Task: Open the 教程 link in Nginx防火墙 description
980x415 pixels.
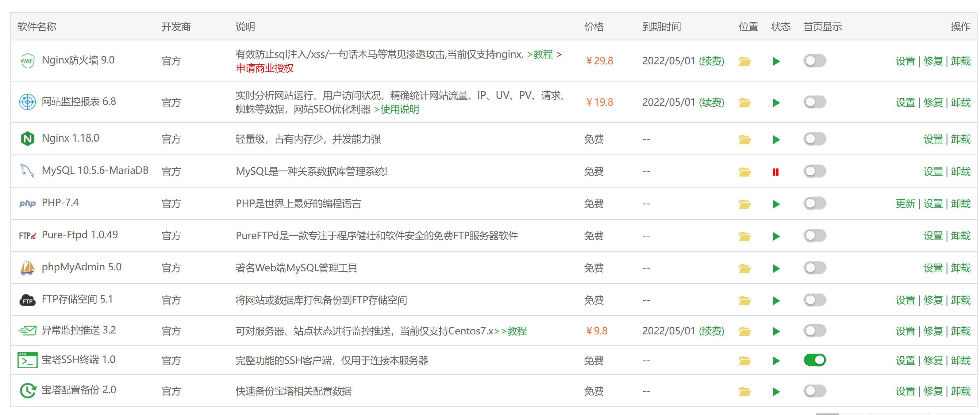Action: 540,54
